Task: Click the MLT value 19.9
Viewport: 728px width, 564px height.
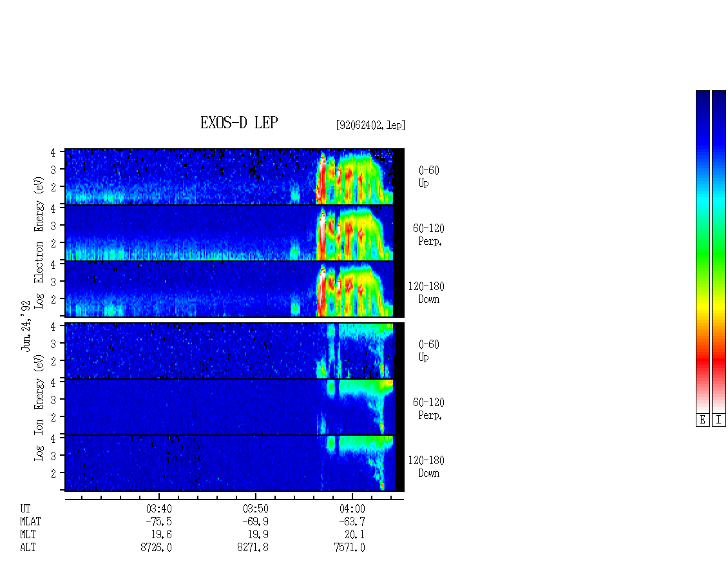Action: pyautogui.click(x=258, y=535)
